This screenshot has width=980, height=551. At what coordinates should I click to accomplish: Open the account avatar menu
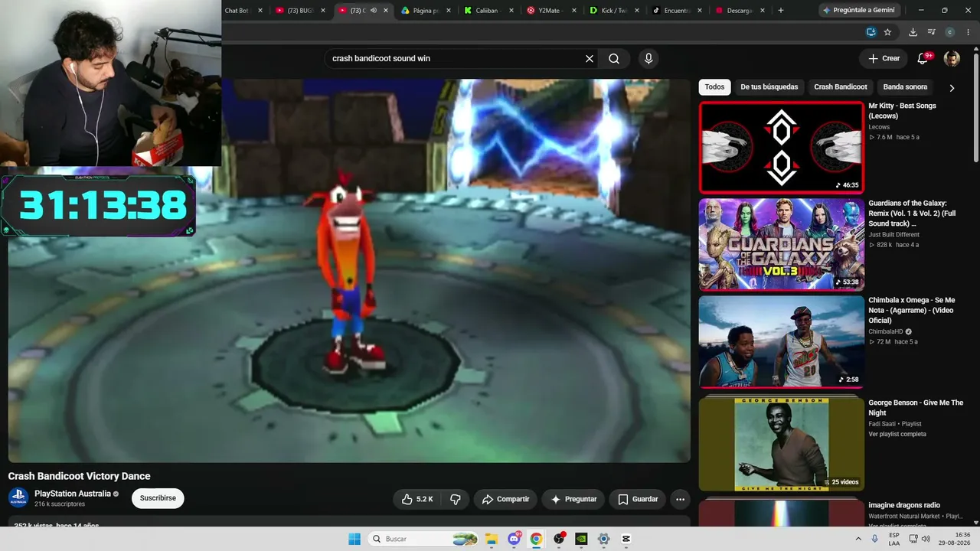pos(952,59)
